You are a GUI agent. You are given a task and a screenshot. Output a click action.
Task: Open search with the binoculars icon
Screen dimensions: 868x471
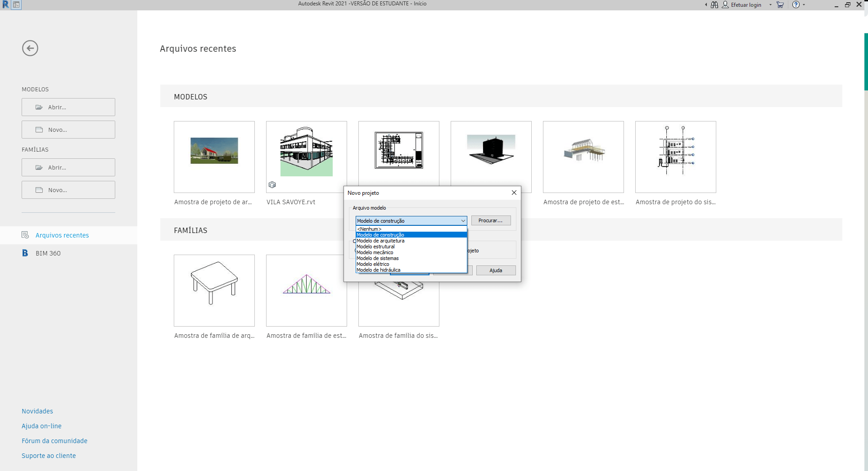coord(714,4)
